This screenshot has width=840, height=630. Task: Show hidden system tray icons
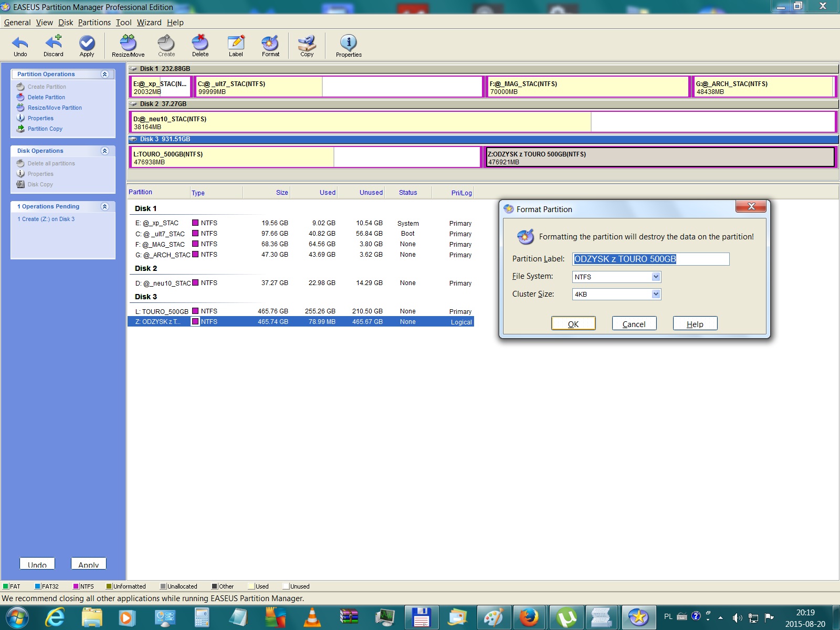pyautogui.click(x=720, y=617)
